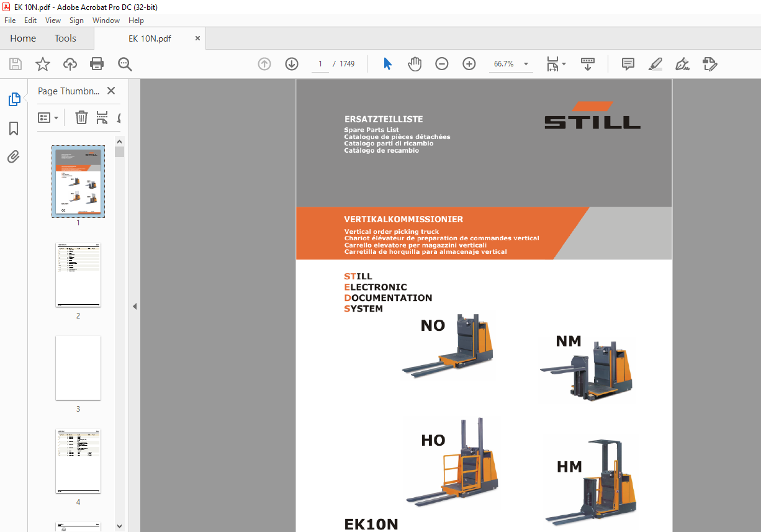Open the find text magnifier
The width and height of the screenshot is (761, 532).
click(x=125, y=64)
